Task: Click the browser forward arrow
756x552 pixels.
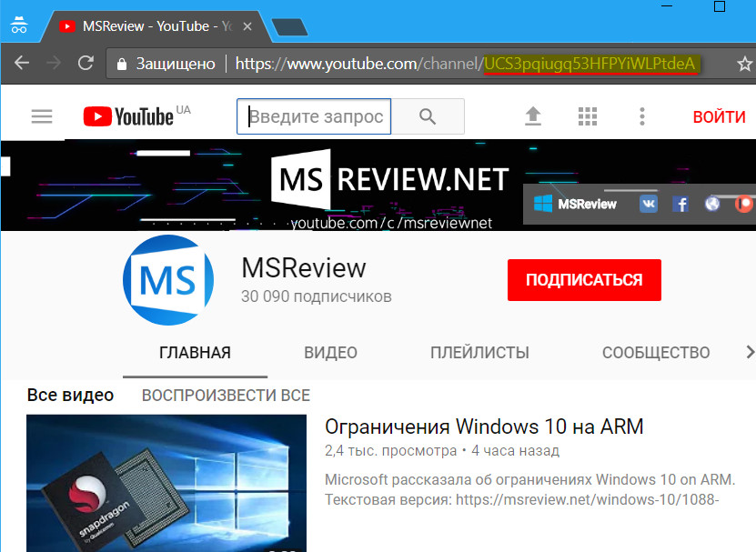Action: click(54, 63)
